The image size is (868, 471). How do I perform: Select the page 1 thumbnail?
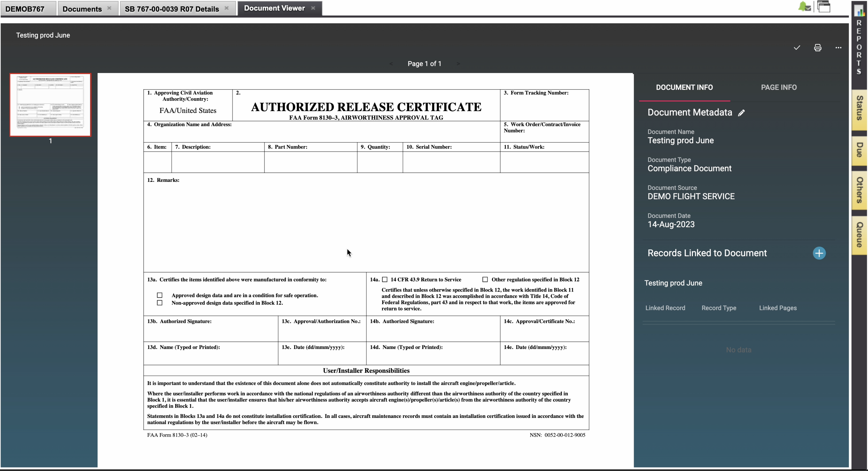pyautogui.click(x=50, y=105)
